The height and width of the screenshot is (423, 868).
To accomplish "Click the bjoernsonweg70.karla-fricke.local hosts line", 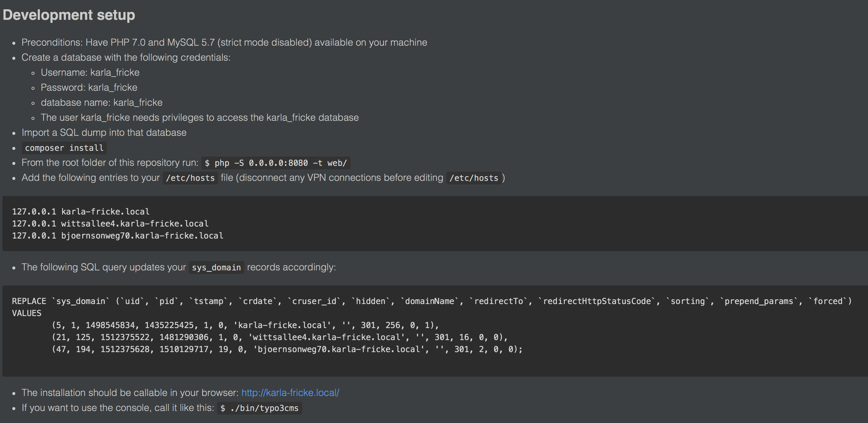I will click(118, 236).
